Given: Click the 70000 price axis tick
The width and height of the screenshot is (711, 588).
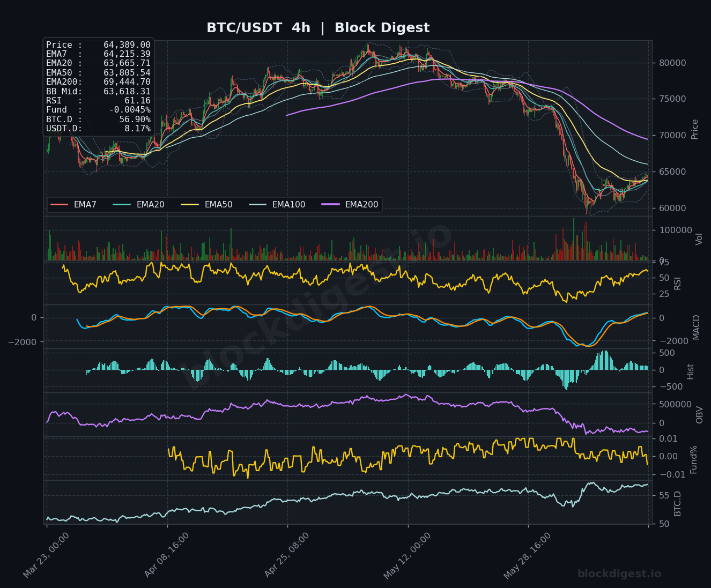Looking at the screenshot, I should (672, 135).
